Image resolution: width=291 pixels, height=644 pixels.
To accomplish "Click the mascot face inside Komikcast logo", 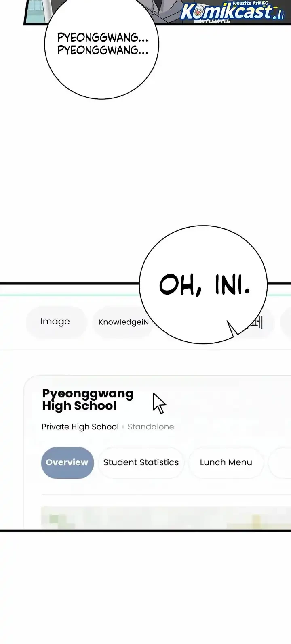I will 197,14.
